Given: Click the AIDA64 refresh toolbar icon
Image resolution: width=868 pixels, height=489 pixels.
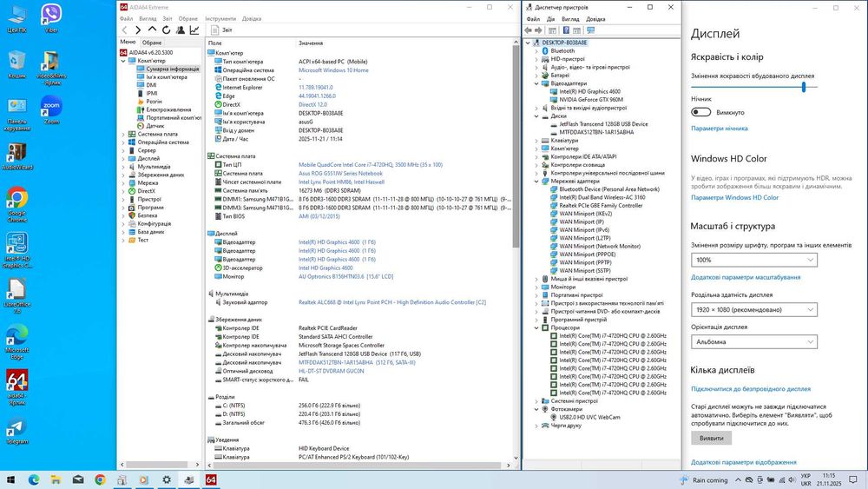Looking at the screenshot, I should point(166,30).
